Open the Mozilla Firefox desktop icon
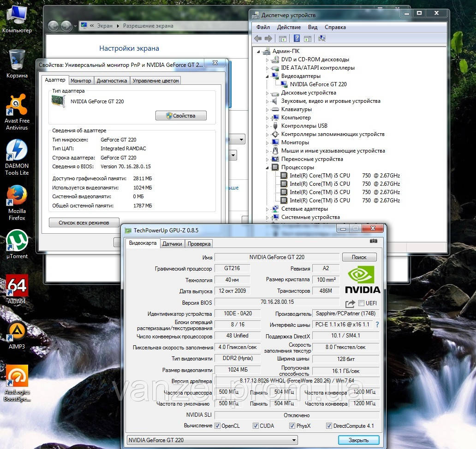Image resolution: width=476 pixels, height=449 pixels. 17,202
